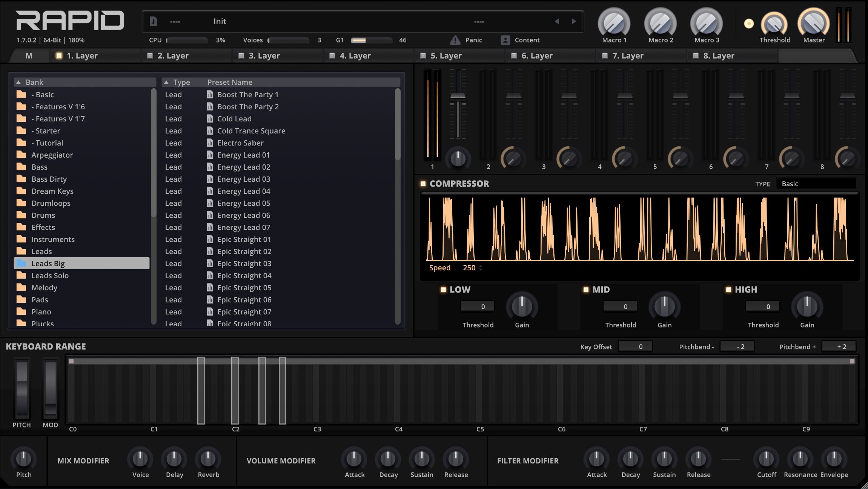
Task: Toggle the MID band enable square
Action: [x=586, y=290]
